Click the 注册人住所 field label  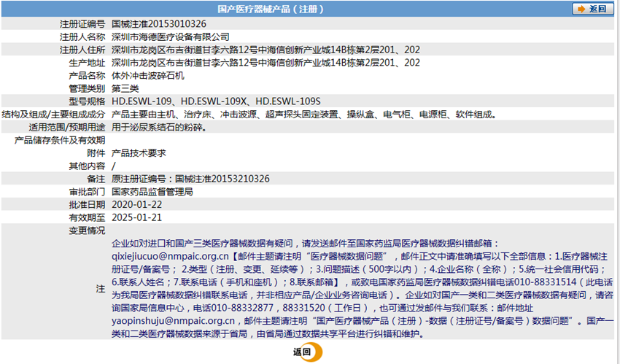(x=82, y=50)
